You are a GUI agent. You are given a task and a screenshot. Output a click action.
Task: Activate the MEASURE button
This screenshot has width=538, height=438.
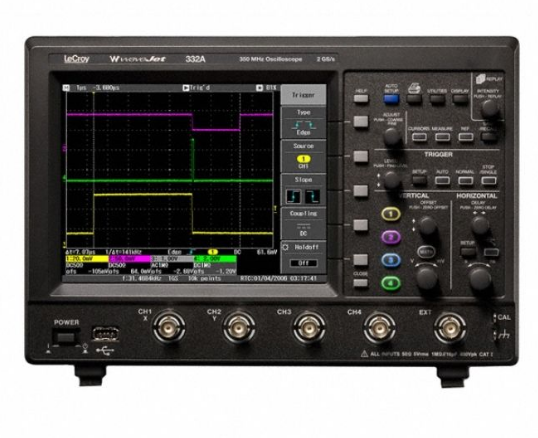443,137
